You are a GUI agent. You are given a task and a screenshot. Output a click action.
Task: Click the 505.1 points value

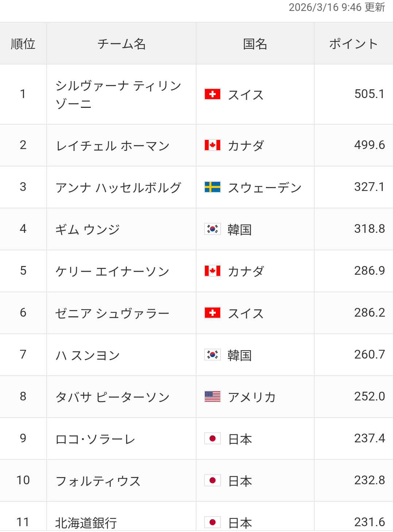click(x=369, y=94)
